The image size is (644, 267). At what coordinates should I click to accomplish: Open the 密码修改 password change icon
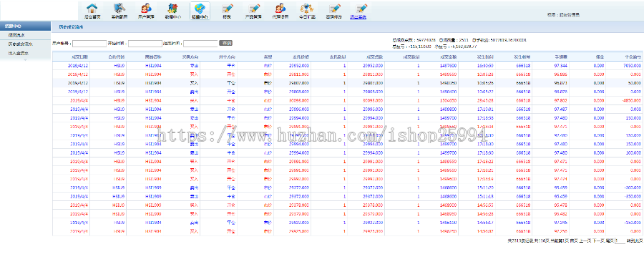click(334, 11)
